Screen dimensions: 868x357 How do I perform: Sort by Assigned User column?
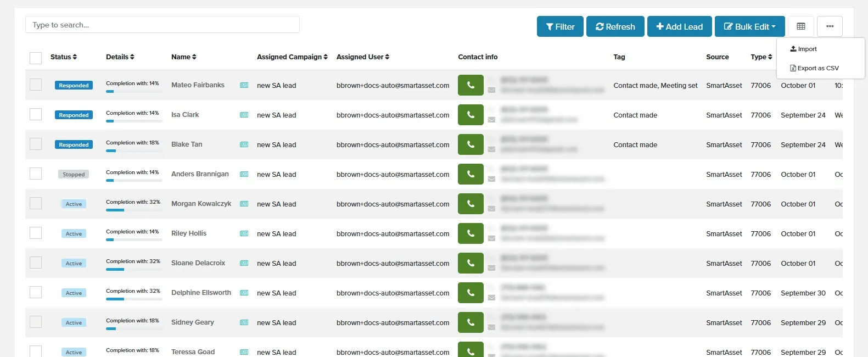[363, 57]
